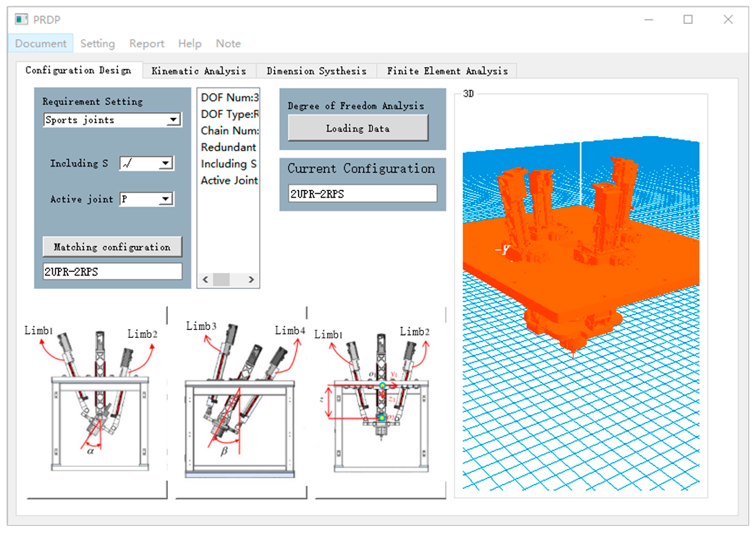Close the PRDP window

click(728, 19)
